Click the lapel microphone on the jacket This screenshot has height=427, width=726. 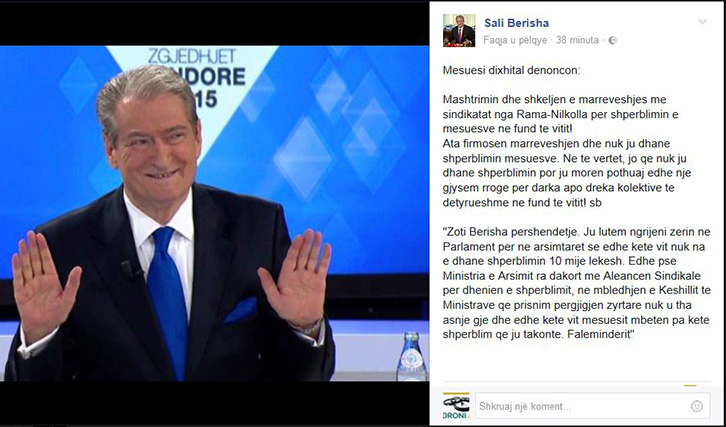(x=128, y=269)
